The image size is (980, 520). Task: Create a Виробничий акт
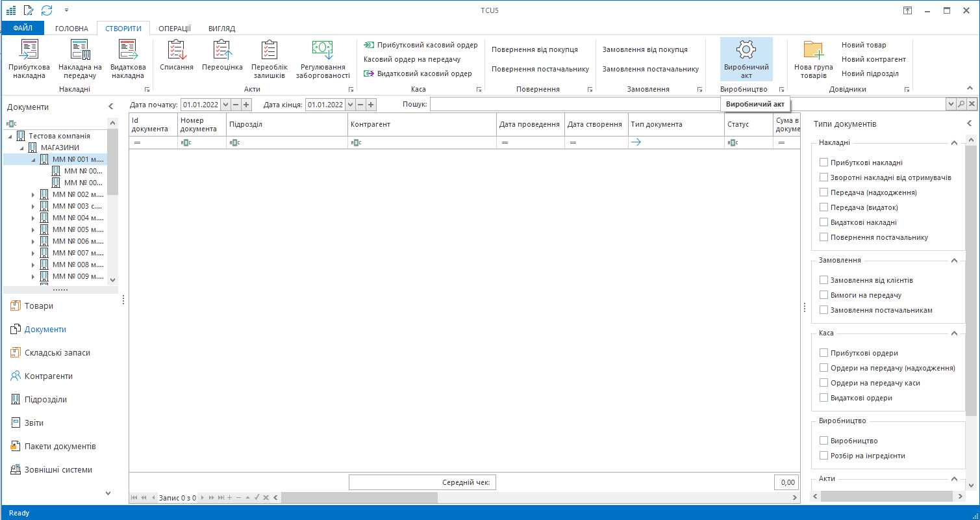746,59
